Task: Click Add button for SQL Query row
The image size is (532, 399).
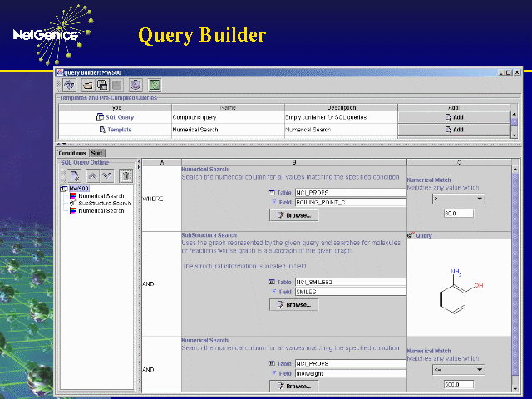Action: pos(454,117)
